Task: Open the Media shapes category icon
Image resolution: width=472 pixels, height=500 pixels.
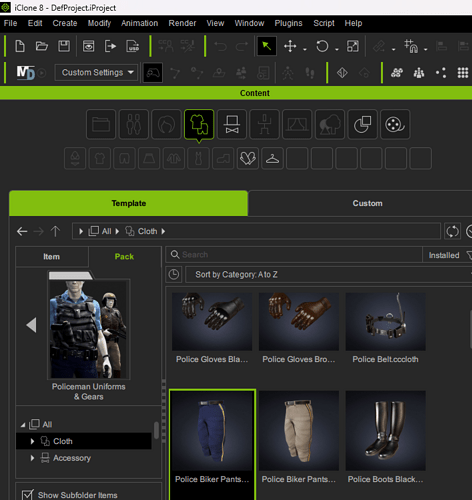Action: (362, 124)
